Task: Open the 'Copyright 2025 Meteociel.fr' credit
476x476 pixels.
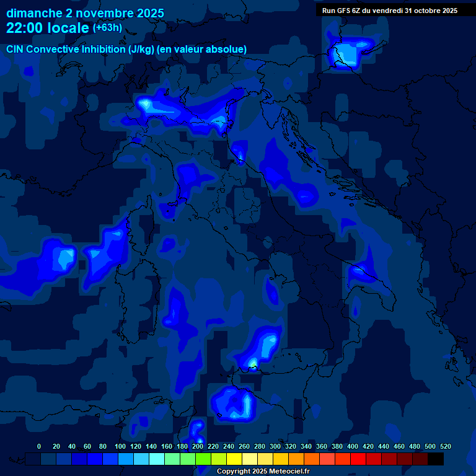Action: point(263,471)
